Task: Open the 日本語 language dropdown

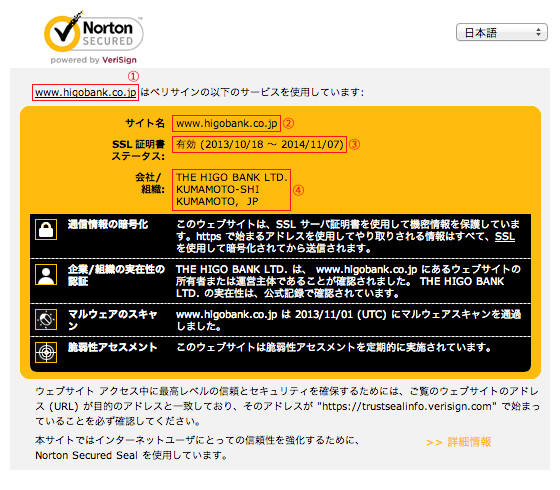Action: pyautogui.click(x=501, y=32)
